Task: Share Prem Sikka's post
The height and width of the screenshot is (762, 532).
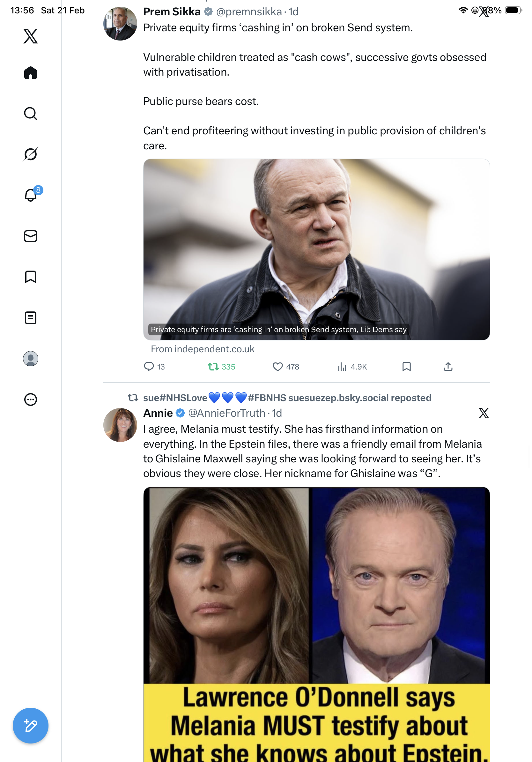Action: tap(448, 367)
